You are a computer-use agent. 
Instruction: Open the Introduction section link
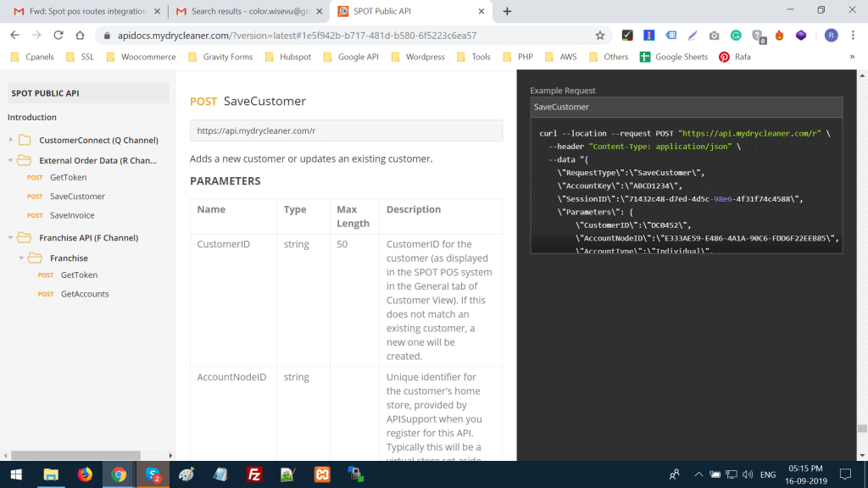[32, 117]
